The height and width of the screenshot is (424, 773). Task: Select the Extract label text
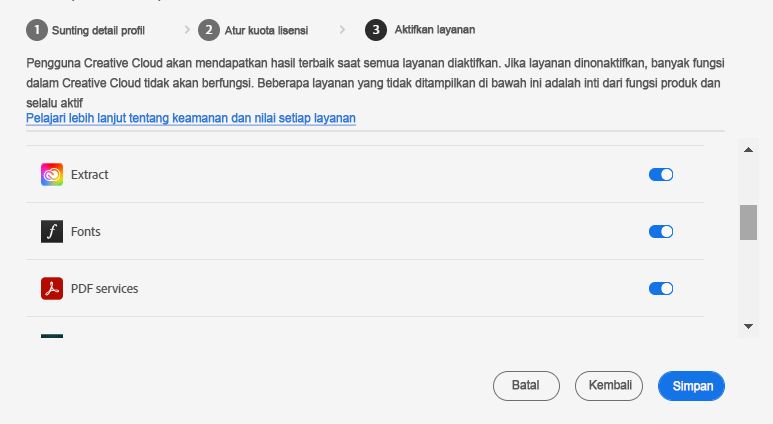pos(89,175)
